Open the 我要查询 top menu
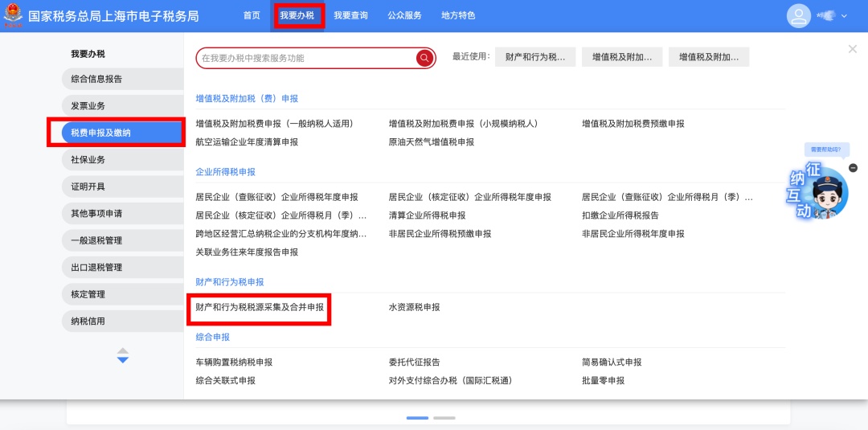The width and height of the screenshot is (868, 430). 350,16
